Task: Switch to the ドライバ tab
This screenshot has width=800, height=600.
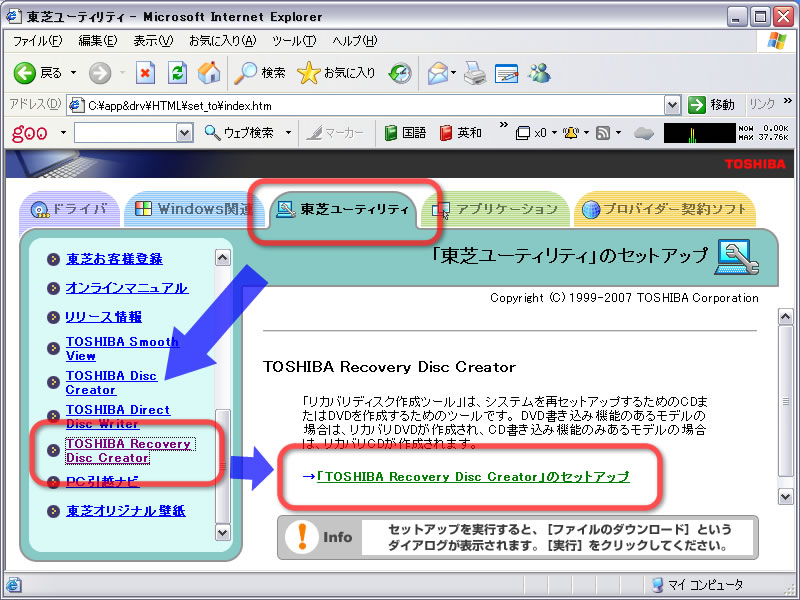Action: coord(69,209)
